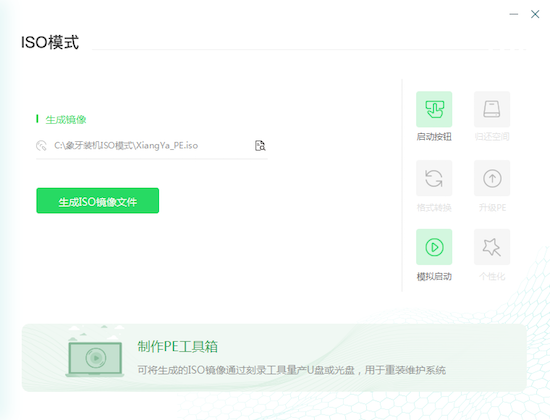Image resolution: width=550 pixels, height=420 pixels.
Task: Click the disc icon before the ISO path
Action: point(41,145)
